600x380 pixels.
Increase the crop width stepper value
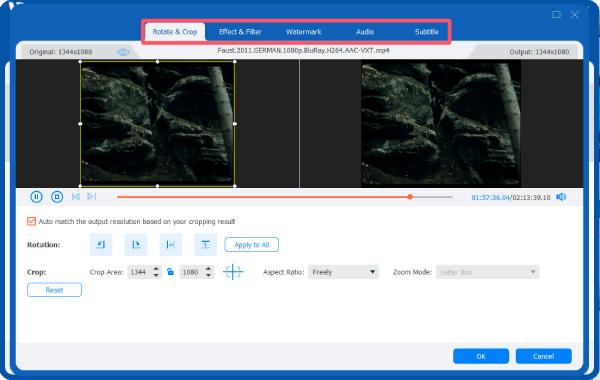(x=156, y=269)
